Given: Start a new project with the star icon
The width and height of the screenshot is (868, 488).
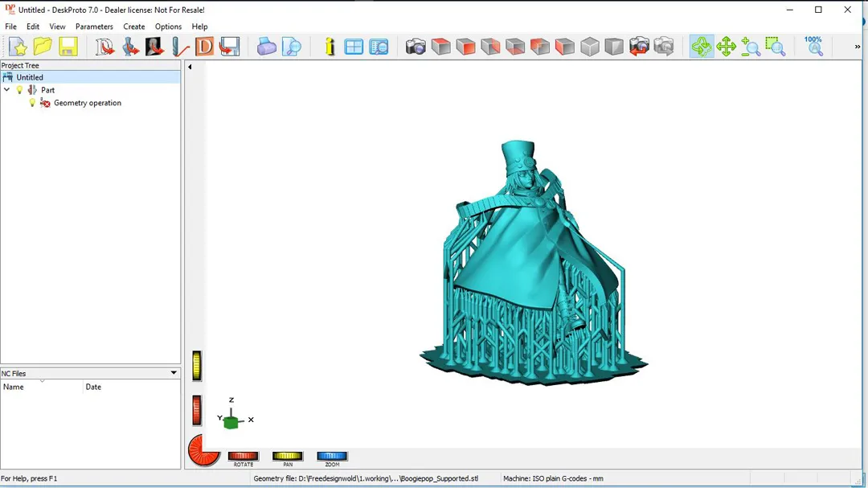Looking at the screenshot, I should (18, 47).
